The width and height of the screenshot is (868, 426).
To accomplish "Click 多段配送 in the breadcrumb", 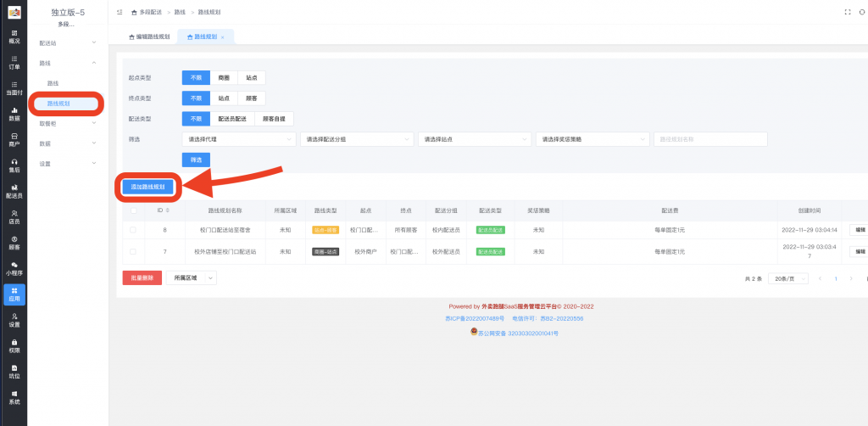I will tap(151, 12).
